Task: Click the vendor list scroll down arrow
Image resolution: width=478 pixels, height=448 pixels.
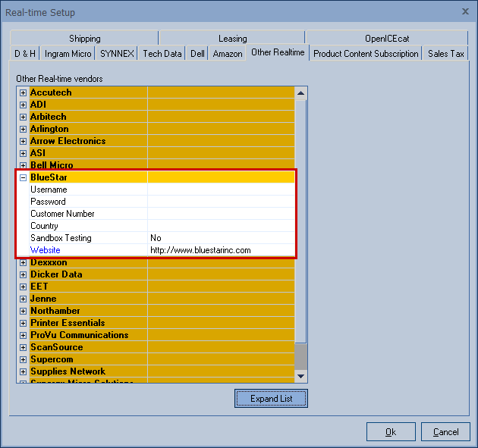Action: 301,376
